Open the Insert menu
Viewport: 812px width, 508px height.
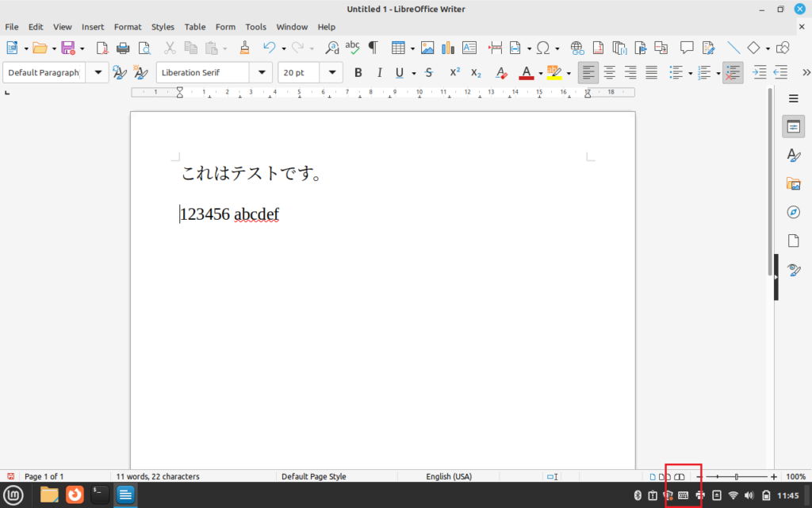tap(93, 27)
